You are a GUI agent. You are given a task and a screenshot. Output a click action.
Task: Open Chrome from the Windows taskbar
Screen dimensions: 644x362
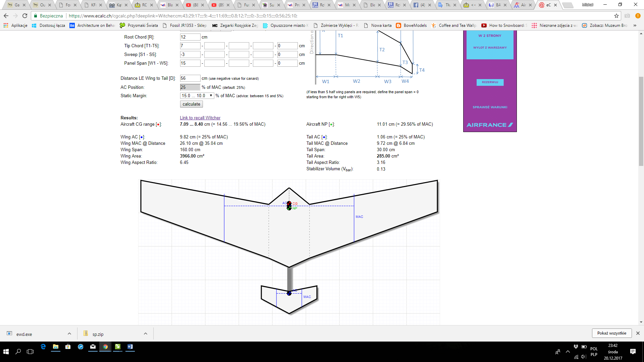click(x=105, y=347)
